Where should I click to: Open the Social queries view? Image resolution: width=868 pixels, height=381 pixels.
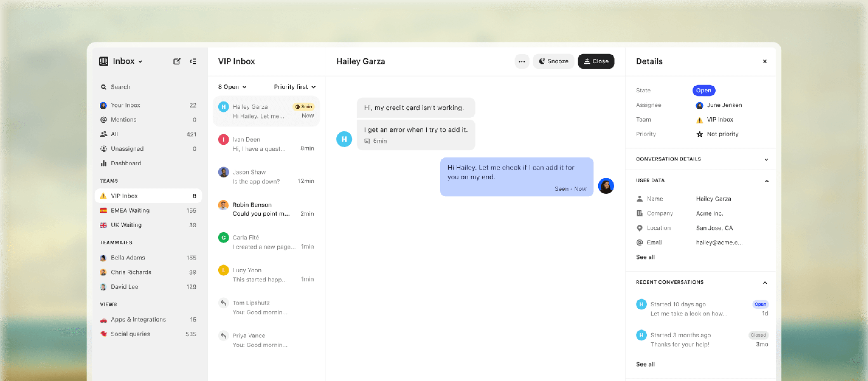point(130,334)
